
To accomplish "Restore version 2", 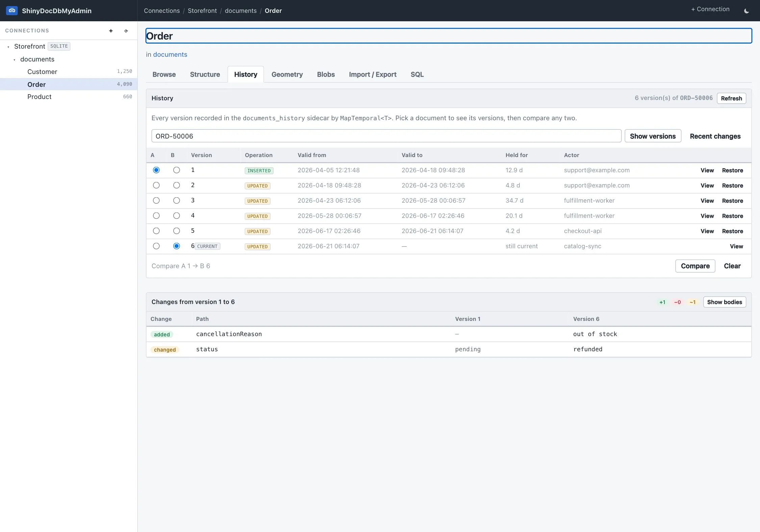I will [732, 185].
